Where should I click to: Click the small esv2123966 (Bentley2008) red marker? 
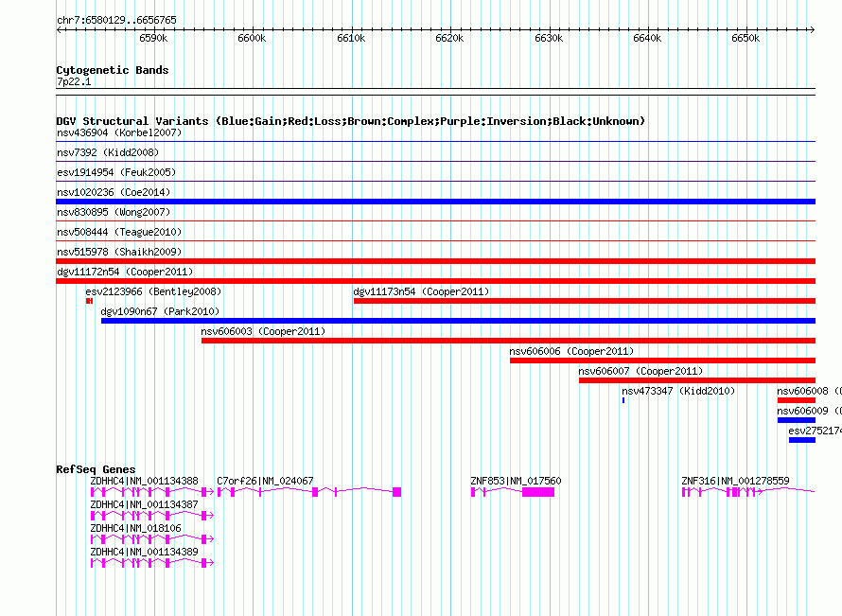89,301
